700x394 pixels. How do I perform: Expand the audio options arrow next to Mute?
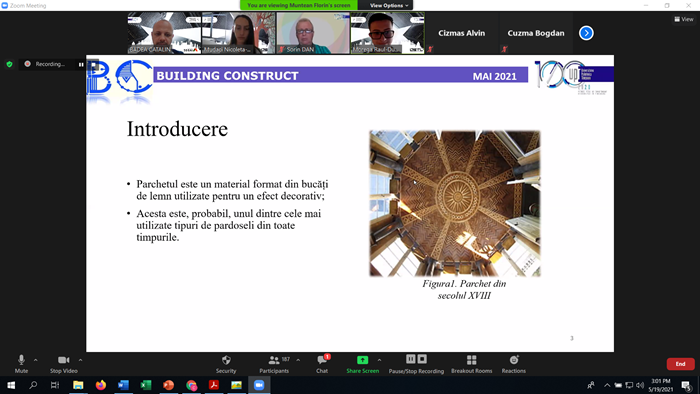pos(36,360)
